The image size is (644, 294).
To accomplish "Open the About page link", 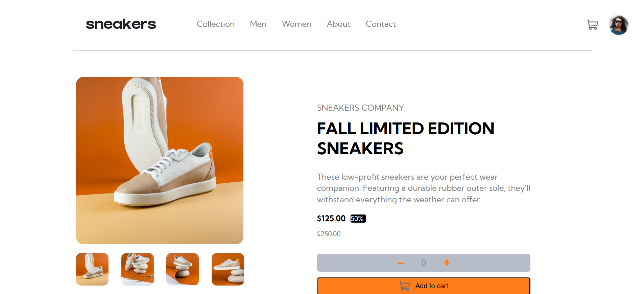I will (x=338, y=24).
